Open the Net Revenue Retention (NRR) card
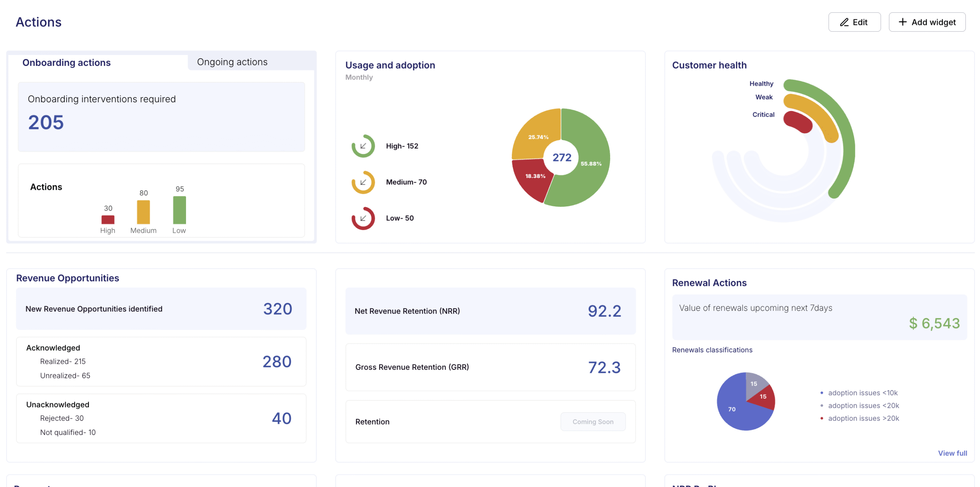 click(x=490, y=311)
